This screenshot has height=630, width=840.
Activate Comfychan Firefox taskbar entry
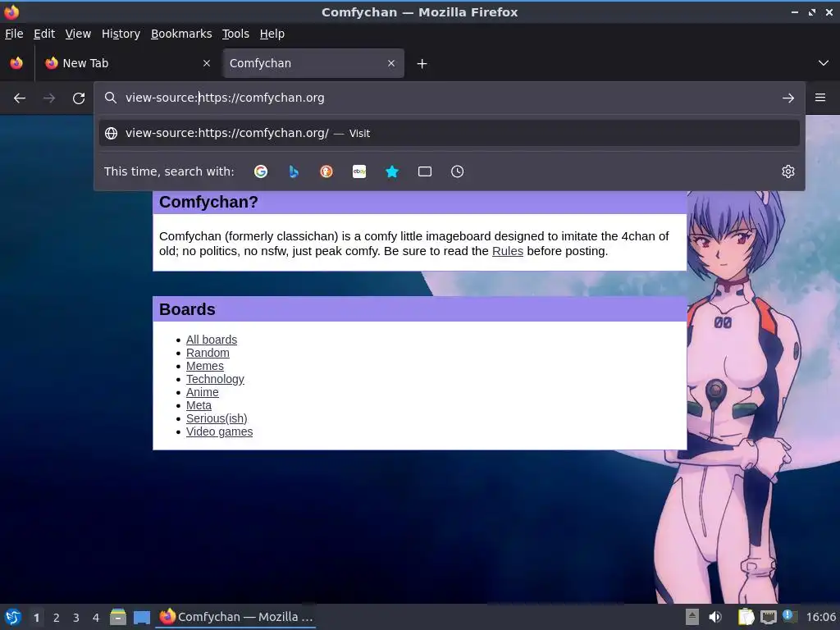235,617
